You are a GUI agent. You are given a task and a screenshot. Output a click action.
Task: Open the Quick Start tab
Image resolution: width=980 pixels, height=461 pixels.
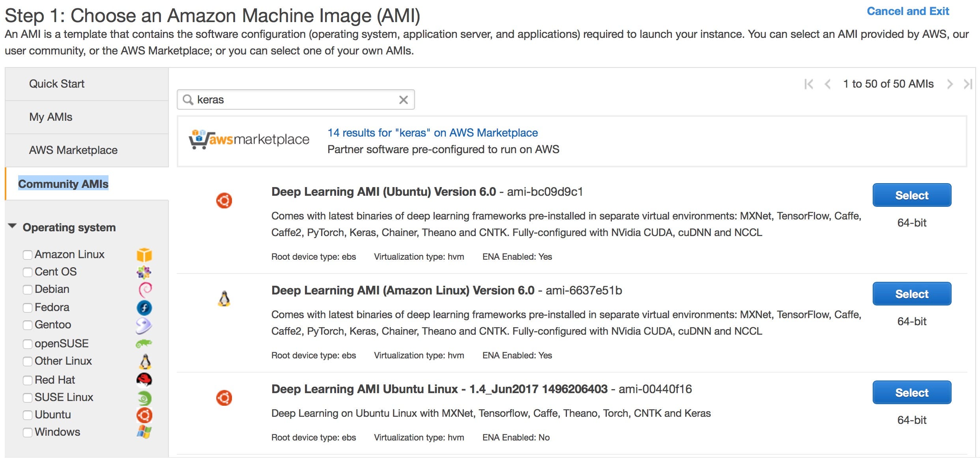57,84
